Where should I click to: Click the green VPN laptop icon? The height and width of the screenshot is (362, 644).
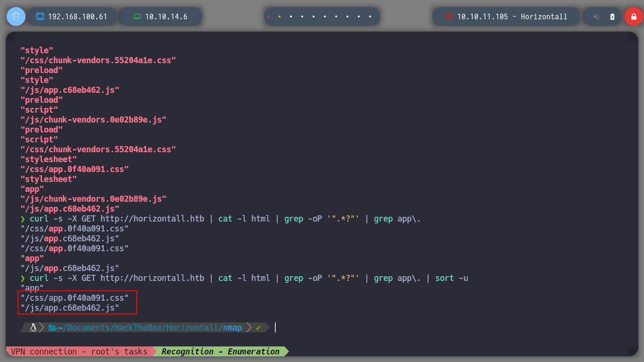[x=137, y=16]
